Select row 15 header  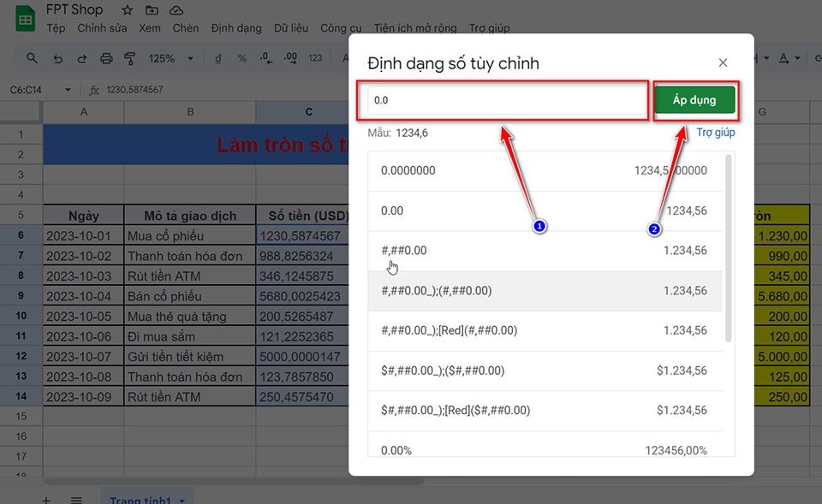pyautogui.click(x=21, y=417)
